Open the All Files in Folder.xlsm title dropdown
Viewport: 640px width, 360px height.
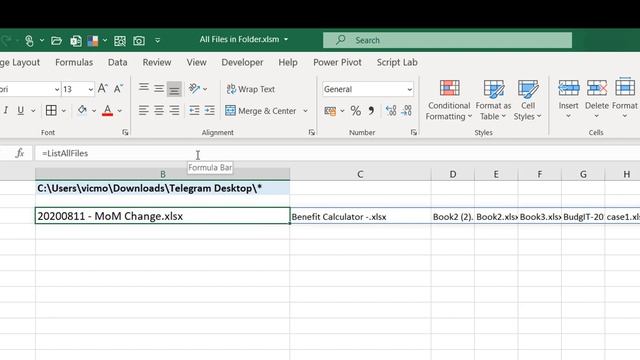pos(286,40)
